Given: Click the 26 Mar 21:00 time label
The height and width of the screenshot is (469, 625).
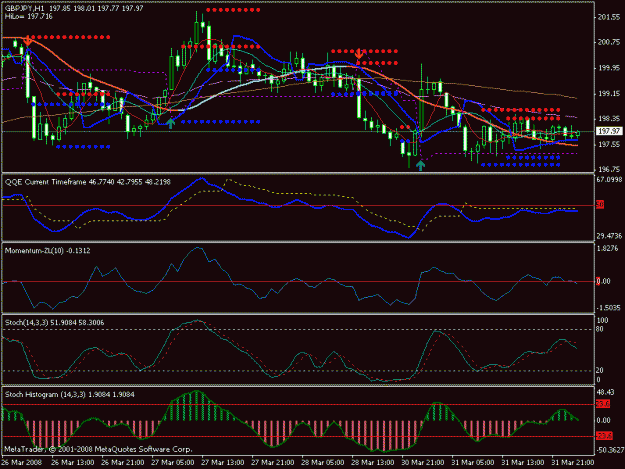Looking at the screenshot, I should (x=123, y=463).
